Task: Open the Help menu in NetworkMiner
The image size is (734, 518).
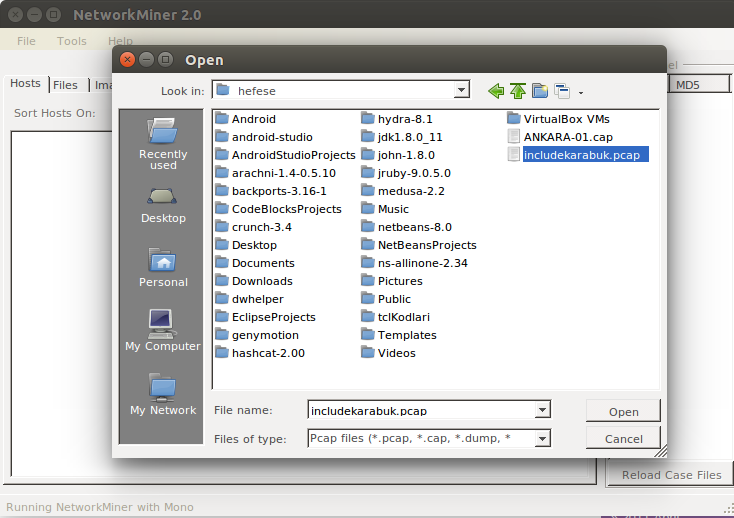Action: coord(120,41)
